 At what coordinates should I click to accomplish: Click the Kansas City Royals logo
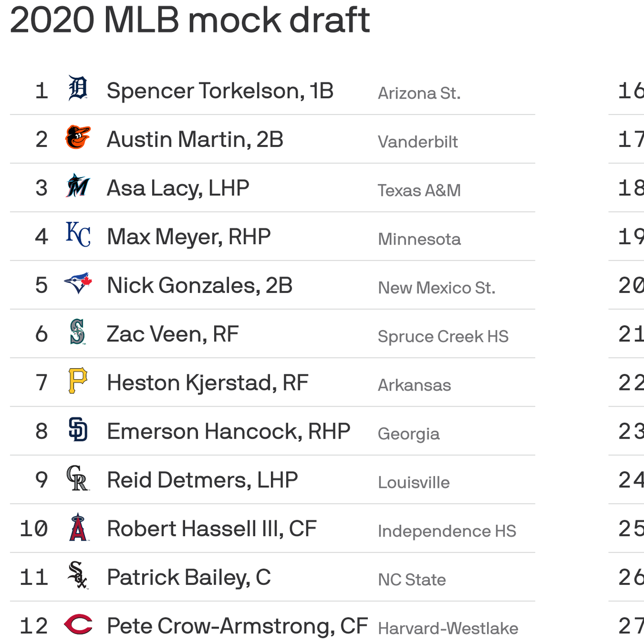click(78, 234)
